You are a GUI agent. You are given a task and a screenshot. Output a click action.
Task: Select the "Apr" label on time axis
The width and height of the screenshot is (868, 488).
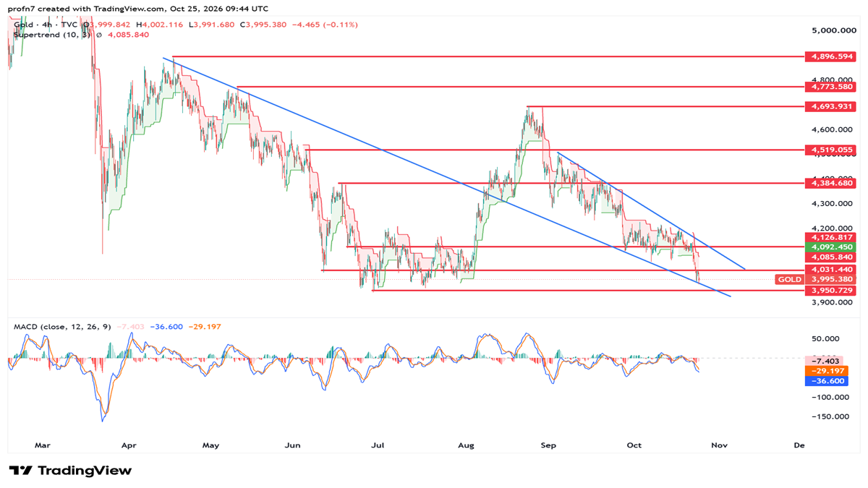[129, 445]
